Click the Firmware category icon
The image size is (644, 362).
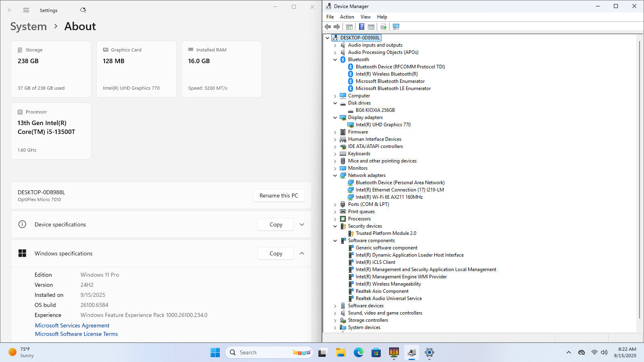coord(343,132)
